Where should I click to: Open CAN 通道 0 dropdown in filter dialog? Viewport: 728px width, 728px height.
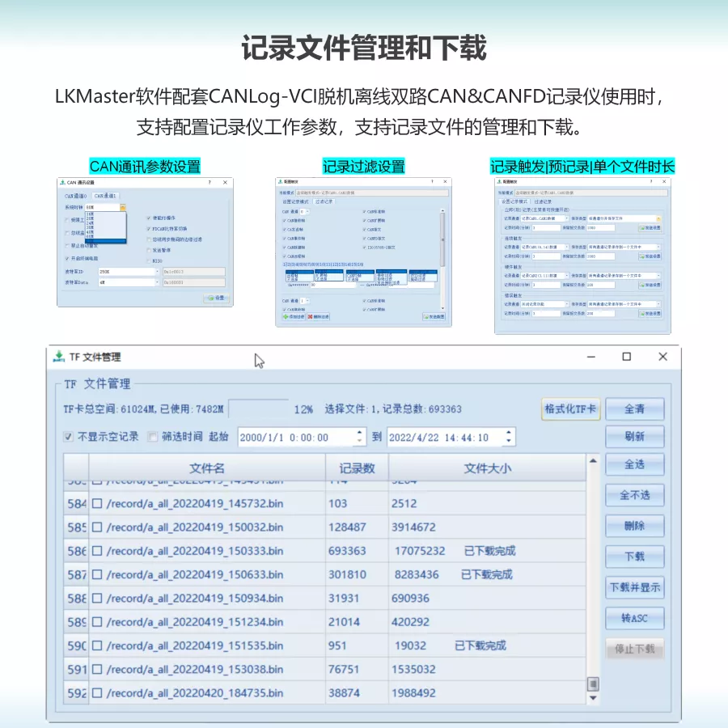[x=308, y=212]
